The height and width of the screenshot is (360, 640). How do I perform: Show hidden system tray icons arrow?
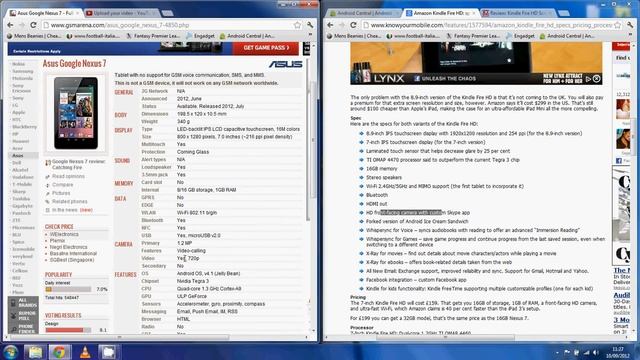pyautogui.click(x=558, y=352)
